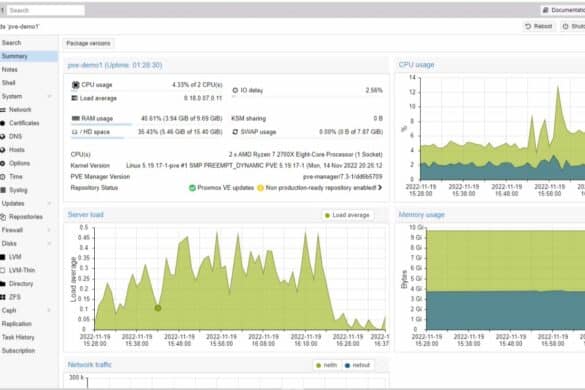This screenshot has height=390, width=585.
Task: Click the highlighted data point on load chart
Action: point(158,308)
